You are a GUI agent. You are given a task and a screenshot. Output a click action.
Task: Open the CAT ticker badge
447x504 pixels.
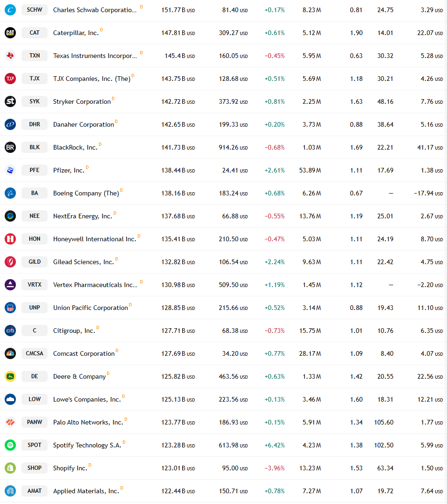(35, 33)
